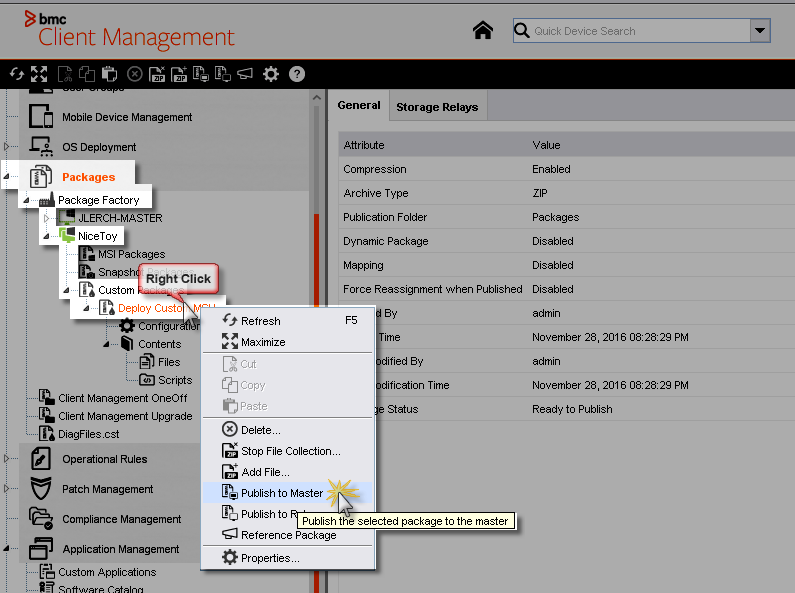Screen dimensions: 795x593
Task: Click the Paste toolbar icon
Action: tap(109, 75)
